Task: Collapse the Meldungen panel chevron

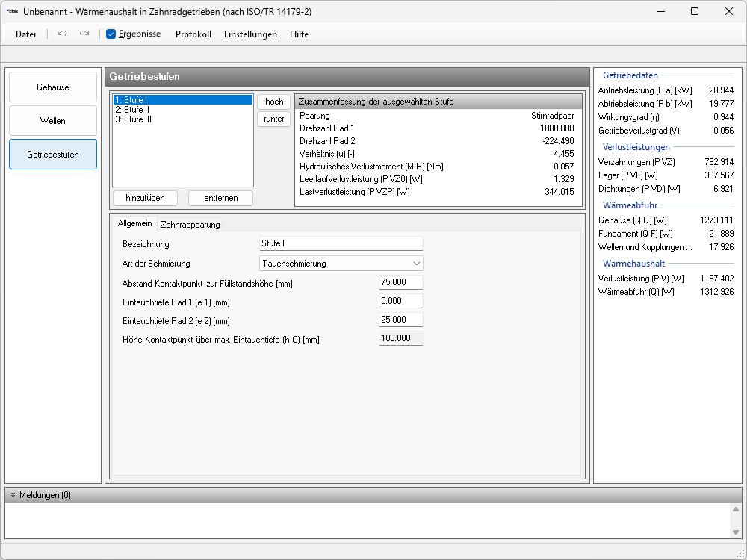Action: pyautogui.click(x=13, y=495)
